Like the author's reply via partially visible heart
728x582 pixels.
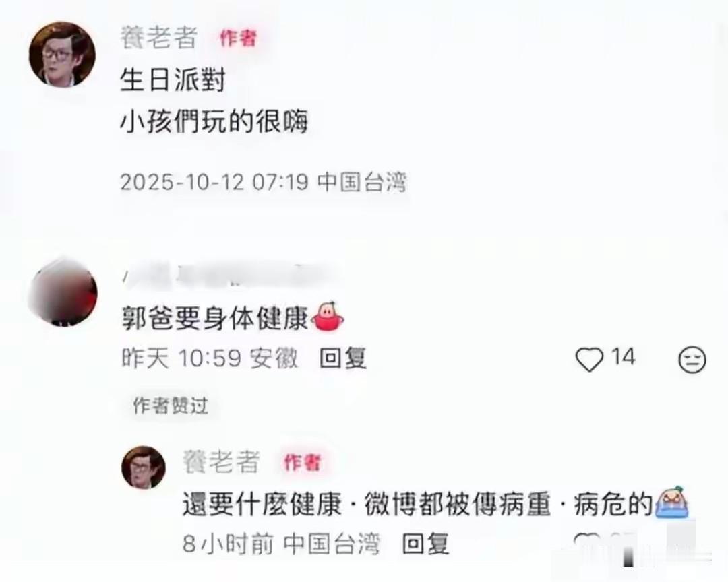(586, 539)
